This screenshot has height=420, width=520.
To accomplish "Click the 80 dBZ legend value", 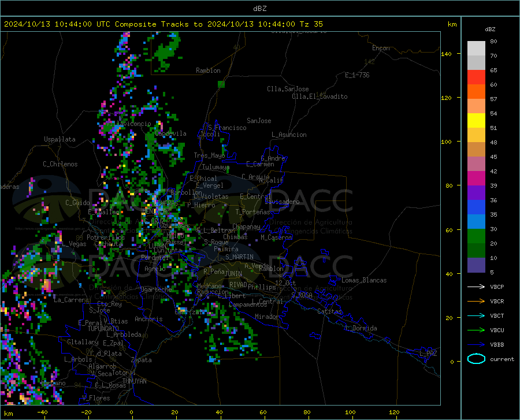I will click(493, 42).
